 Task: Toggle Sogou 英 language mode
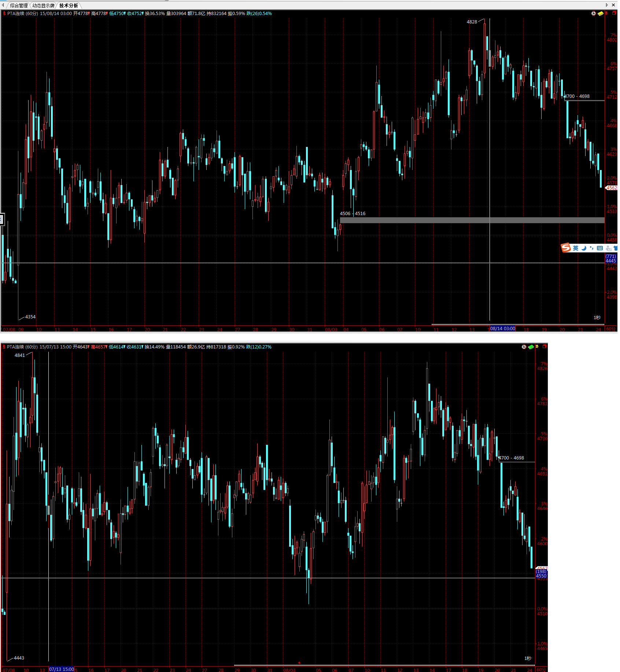576,248
